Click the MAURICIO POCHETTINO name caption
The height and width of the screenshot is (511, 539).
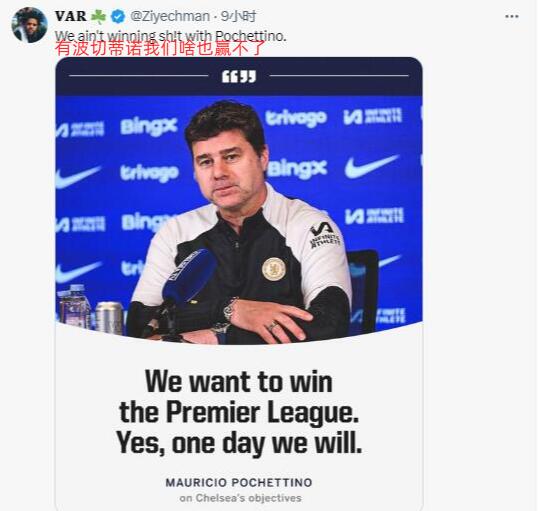click(x=239, y=482)
